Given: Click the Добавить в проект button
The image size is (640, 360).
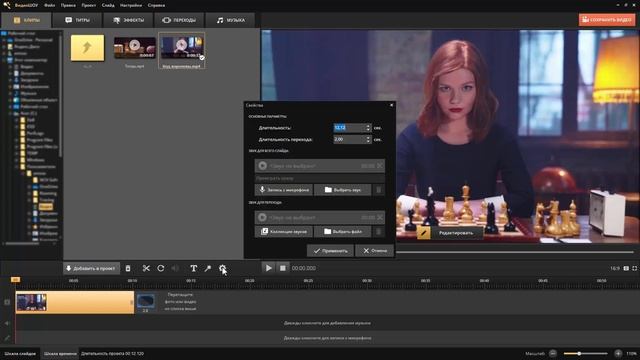Looking at the screenshot, I should [x=91, y=268].
